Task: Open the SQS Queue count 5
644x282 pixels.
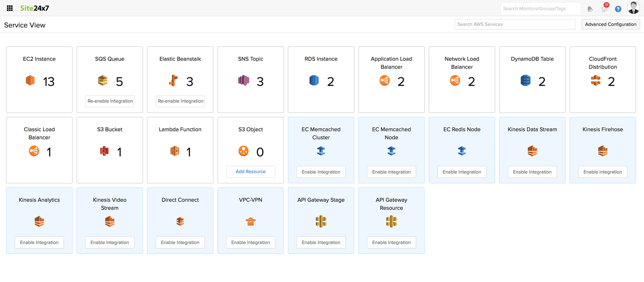Action: [x=119, y=82]
